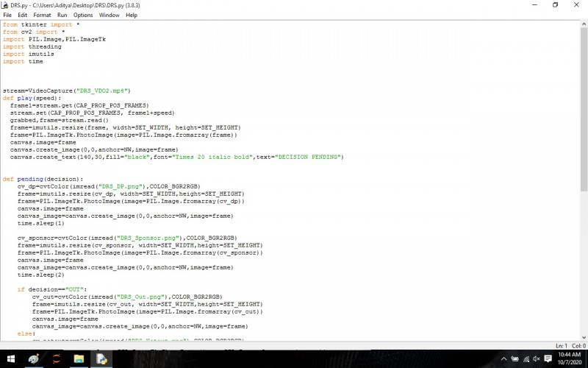Click the "DRS_VDO2.mp4" string
The width and height of the screenshot is (588, 368).
(102, 91)
